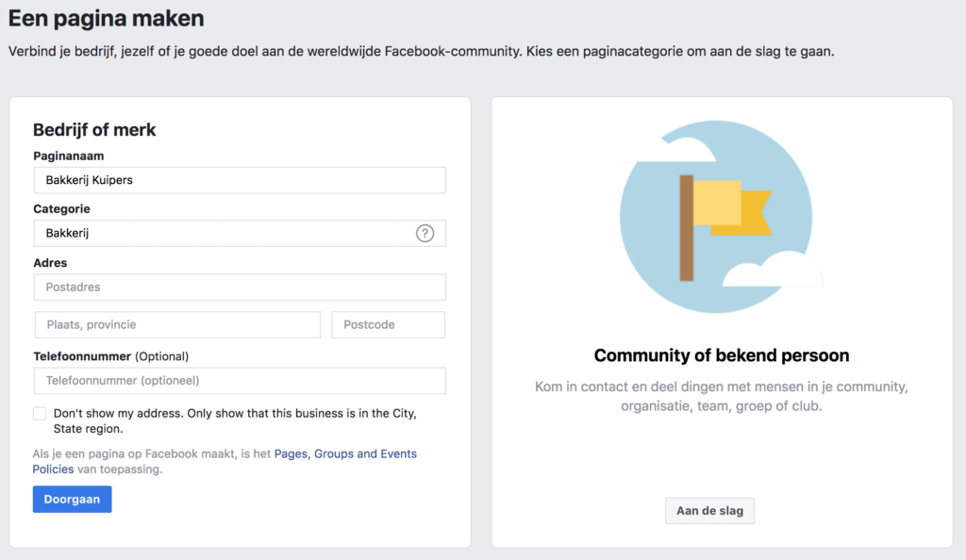Click the Bedrijf of merk panel heading
The height and width of the screenshot is (560, 966).
coord(94,130)
